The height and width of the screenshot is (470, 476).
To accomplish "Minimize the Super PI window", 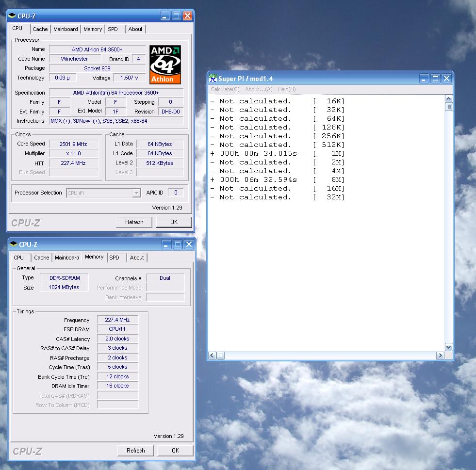I will (x=424, y=79).
